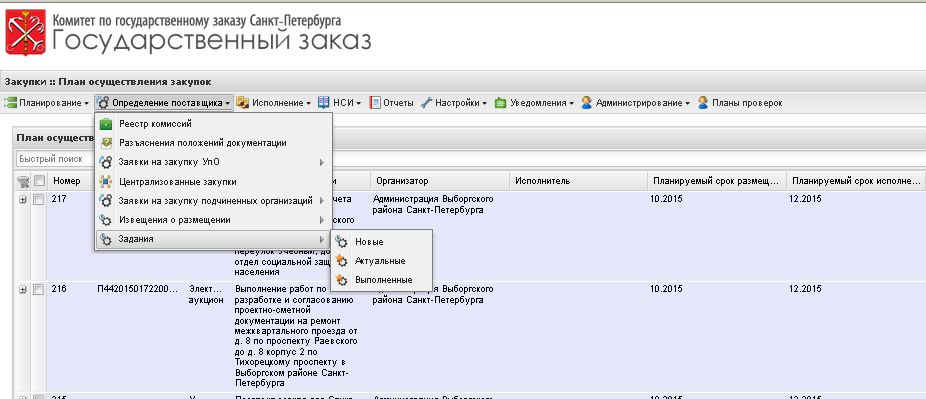The width and height of the screenshot is (926, 399).
Task: Open the Настройки dropdown menu
Action: coord(454,103)
